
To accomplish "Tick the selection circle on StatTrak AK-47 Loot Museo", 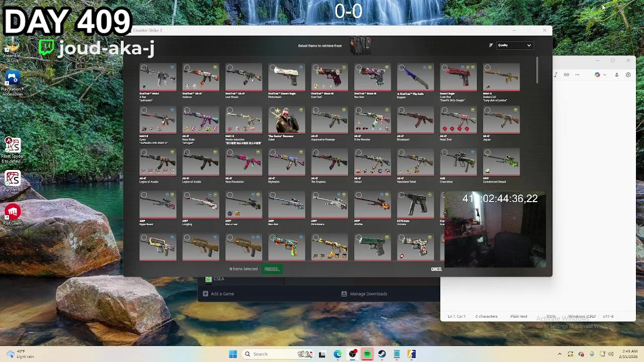I will [x=230, y=68].
